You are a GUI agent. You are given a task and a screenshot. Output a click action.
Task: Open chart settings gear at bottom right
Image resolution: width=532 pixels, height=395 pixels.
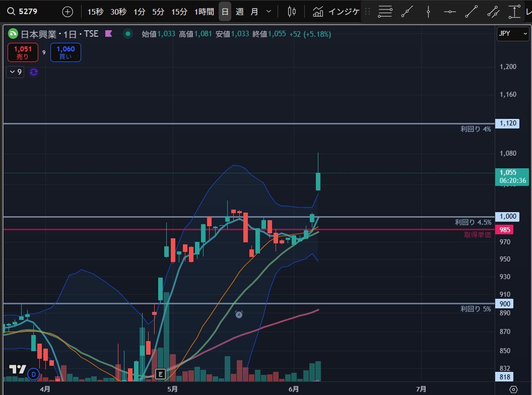coord(513,389)
